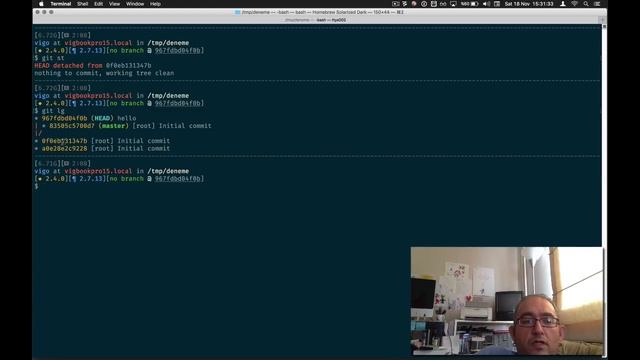Click the screen recording menu bar icon
Image resolution: width=640 pixels, height=360 pixels.
[x=396, y=4]
